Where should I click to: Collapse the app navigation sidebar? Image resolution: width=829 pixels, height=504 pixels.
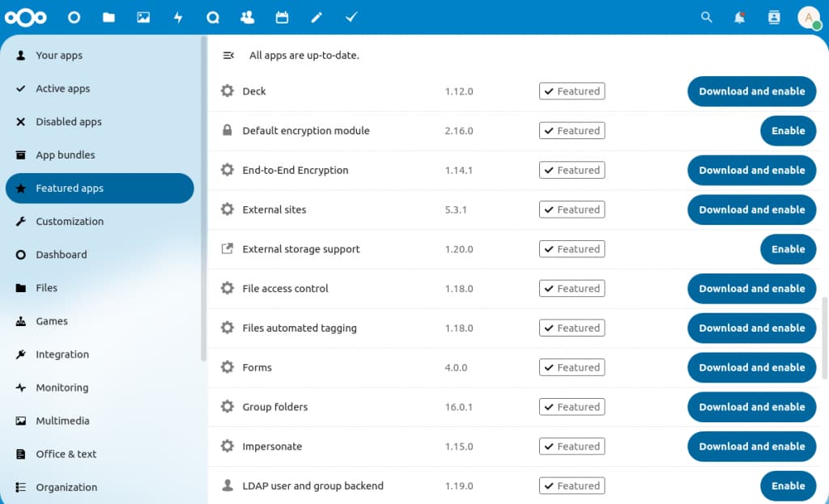pyautogui.click(x=227, y=55)
